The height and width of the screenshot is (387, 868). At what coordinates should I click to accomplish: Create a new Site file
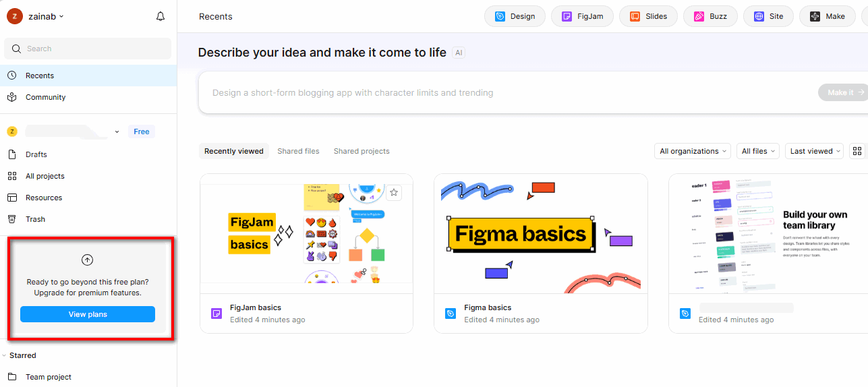coord(768,16)
